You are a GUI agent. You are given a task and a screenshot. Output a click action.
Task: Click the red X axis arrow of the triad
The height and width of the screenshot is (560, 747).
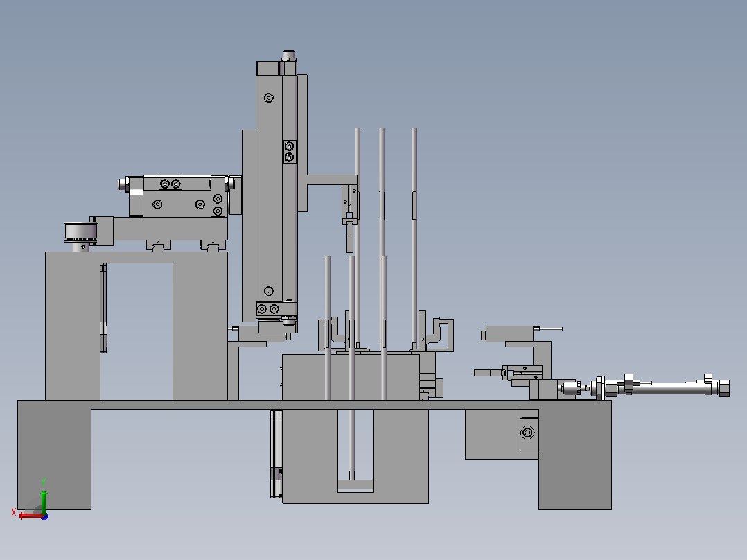coord(30,516)
